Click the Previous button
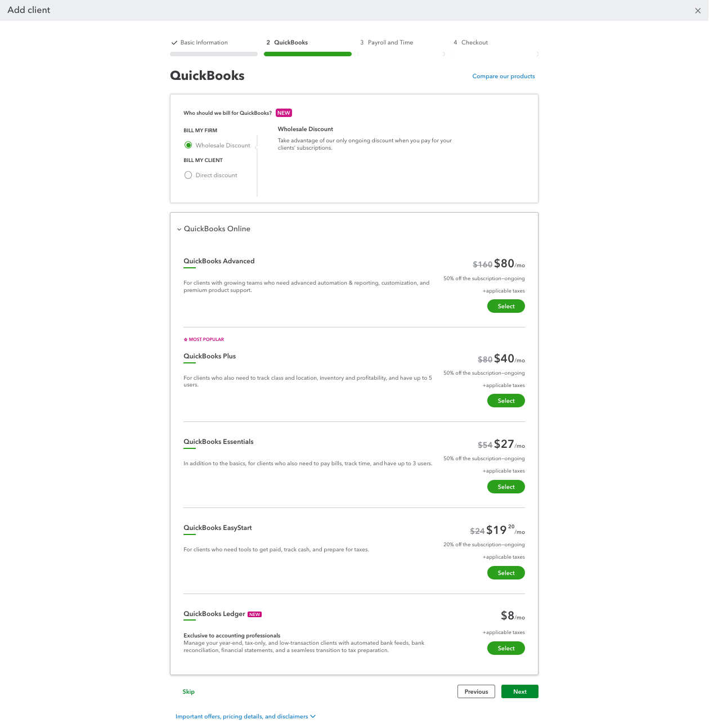The image size is (709, 728). (x=475, y=691)
